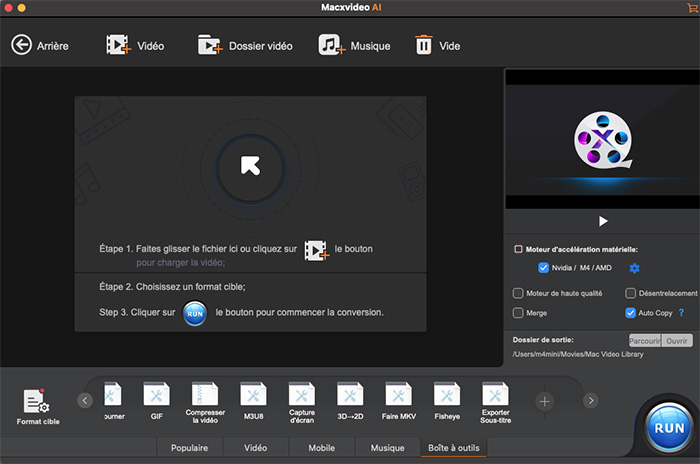The height and width of the screenshot is (464, 700).
Task: Play the preview video
Action: (x=603, y=221)
